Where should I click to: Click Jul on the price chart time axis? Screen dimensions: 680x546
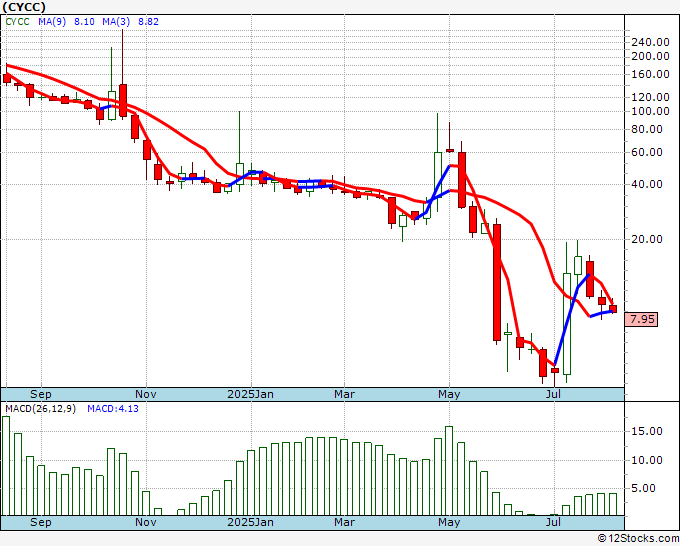[x=553, y=394]
